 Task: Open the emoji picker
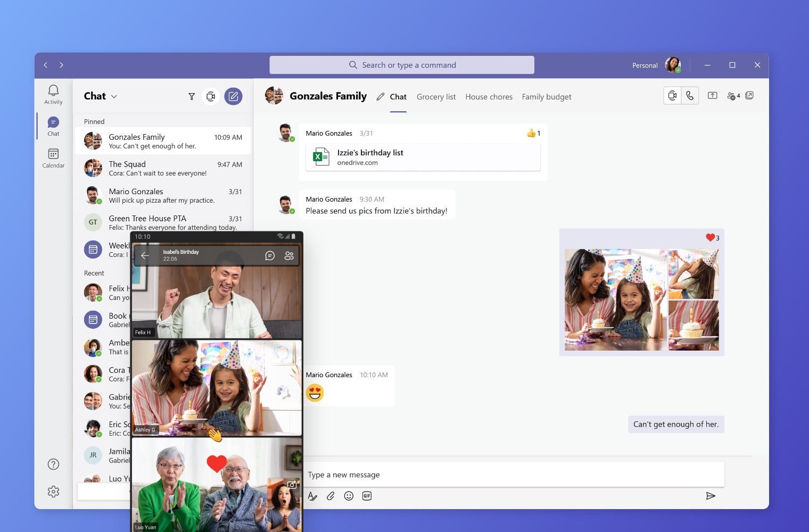(x=349, y=496)
